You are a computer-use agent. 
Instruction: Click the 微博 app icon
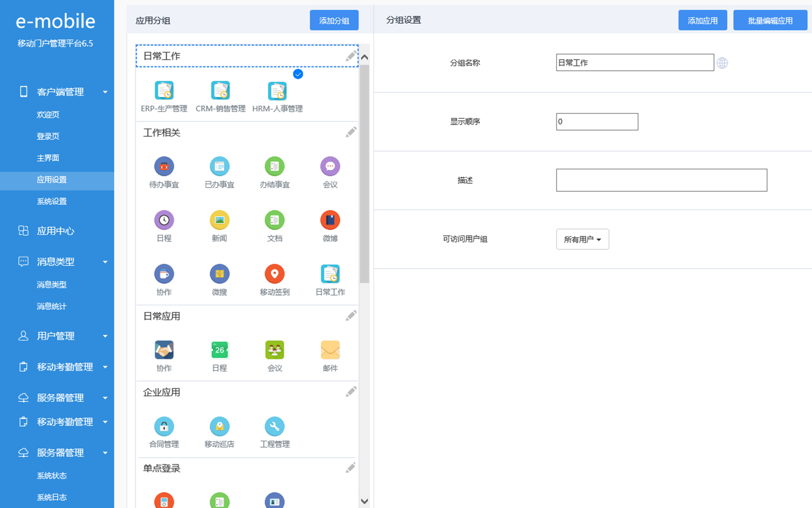tap(330, 220)
